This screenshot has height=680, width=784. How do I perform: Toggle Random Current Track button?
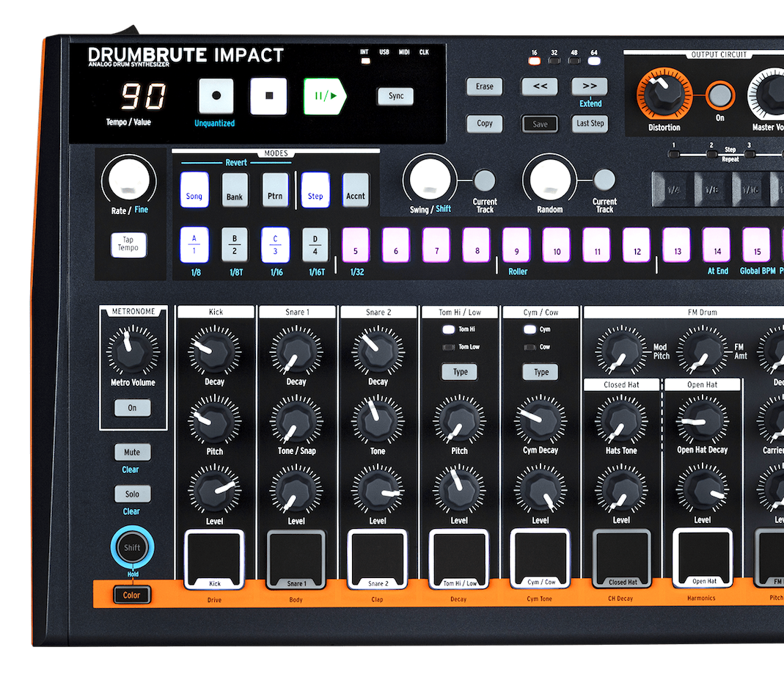(x=604, y=180)
